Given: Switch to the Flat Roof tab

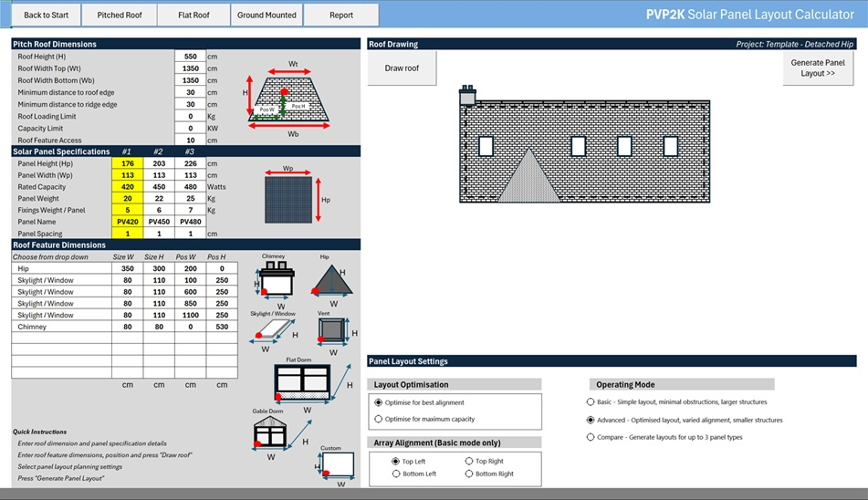Looking at the screenshot, I should [193, 15].
